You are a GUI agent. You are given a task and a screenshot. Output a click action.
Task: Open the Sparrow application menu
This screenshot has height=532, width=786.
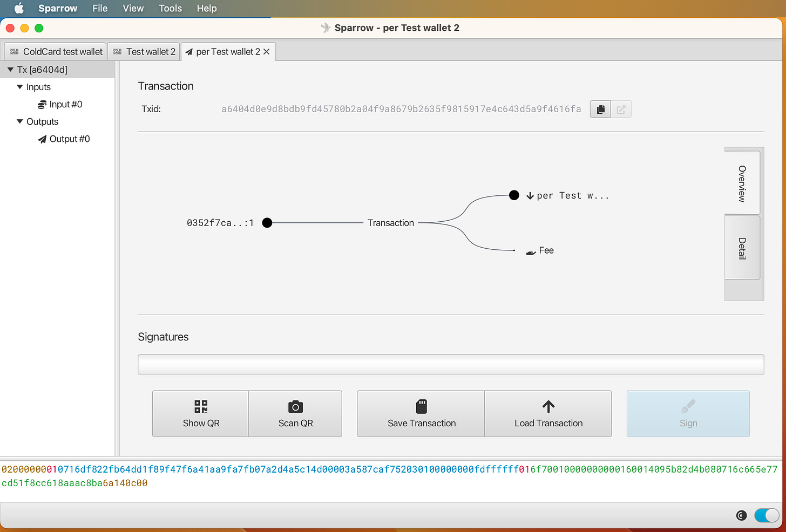coord(58,8)
